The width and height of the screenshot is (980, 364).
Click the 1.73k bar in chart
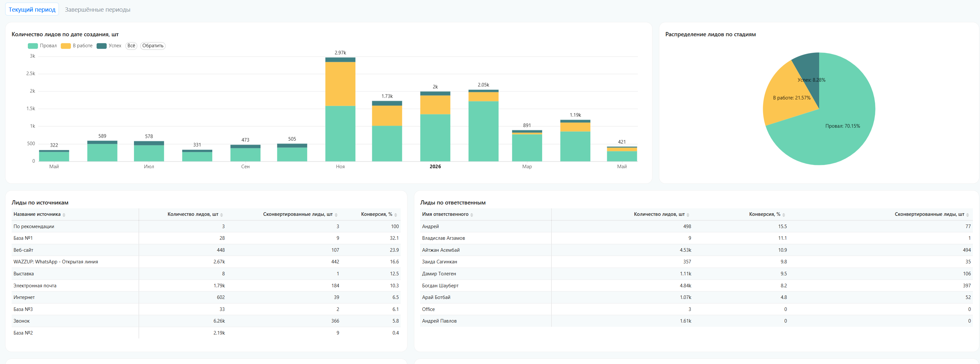[x=387, y=131]
